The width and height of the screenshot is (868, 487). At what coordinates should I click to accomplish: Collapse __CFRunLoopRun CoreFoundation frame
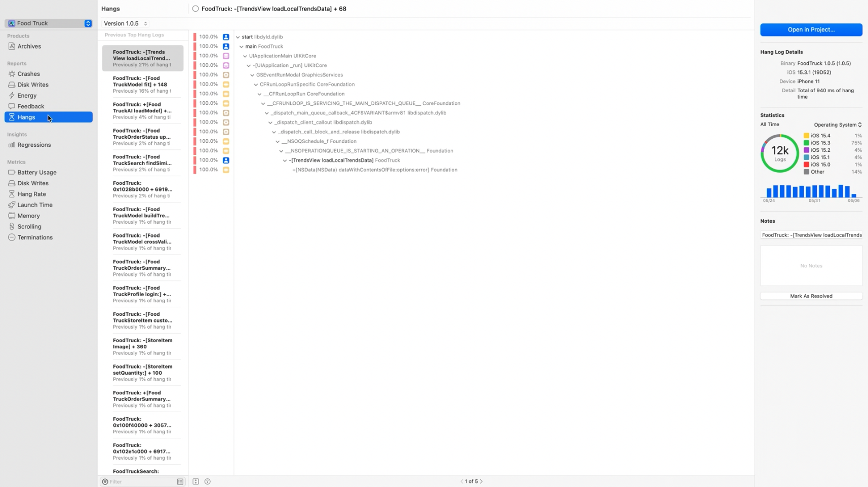[x=260, y=94]
